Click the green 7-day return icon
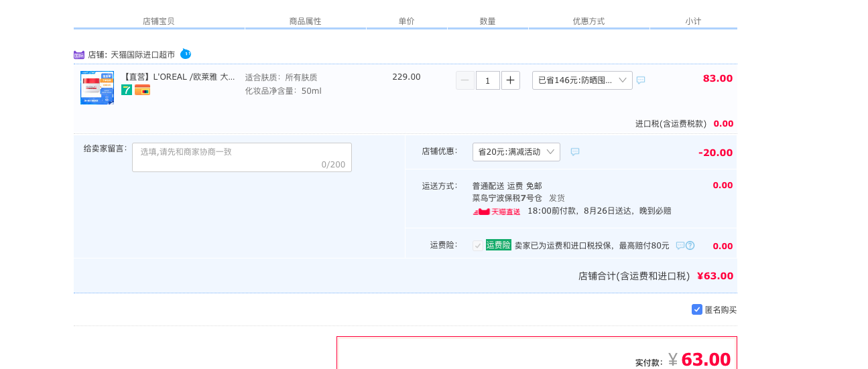This screenshot has width=868, height=369. (x=127, y=90)
